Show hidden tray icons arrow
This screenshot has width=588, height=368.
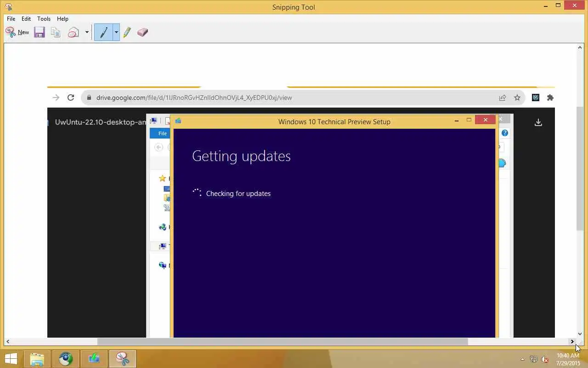tap(522, 359)
